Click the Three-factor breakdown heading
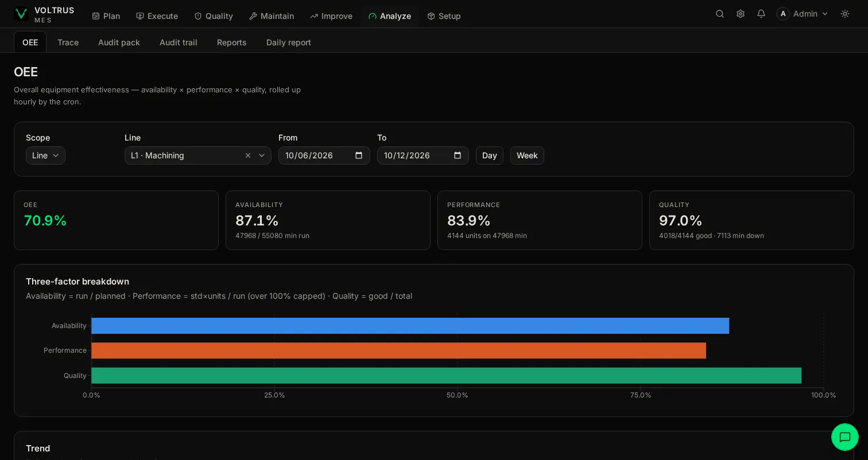The height and width of the screenshot is (460, 868). [77, 282]
